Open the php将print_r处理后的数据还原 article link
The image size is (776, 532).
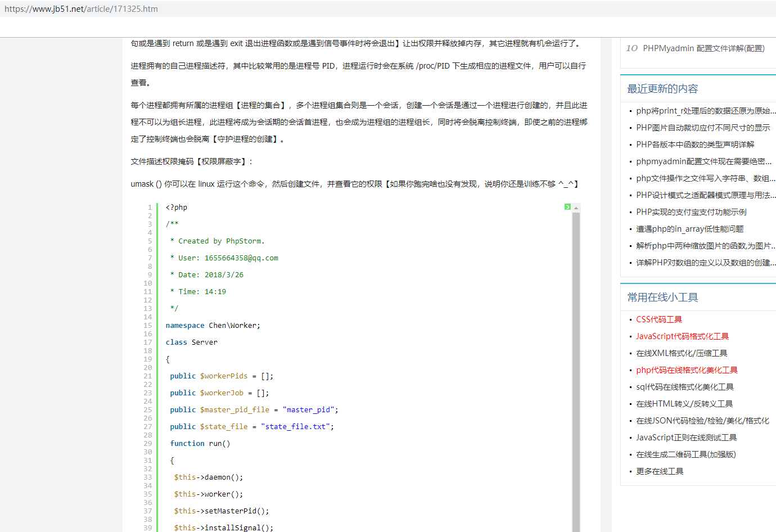pos(706,111)
